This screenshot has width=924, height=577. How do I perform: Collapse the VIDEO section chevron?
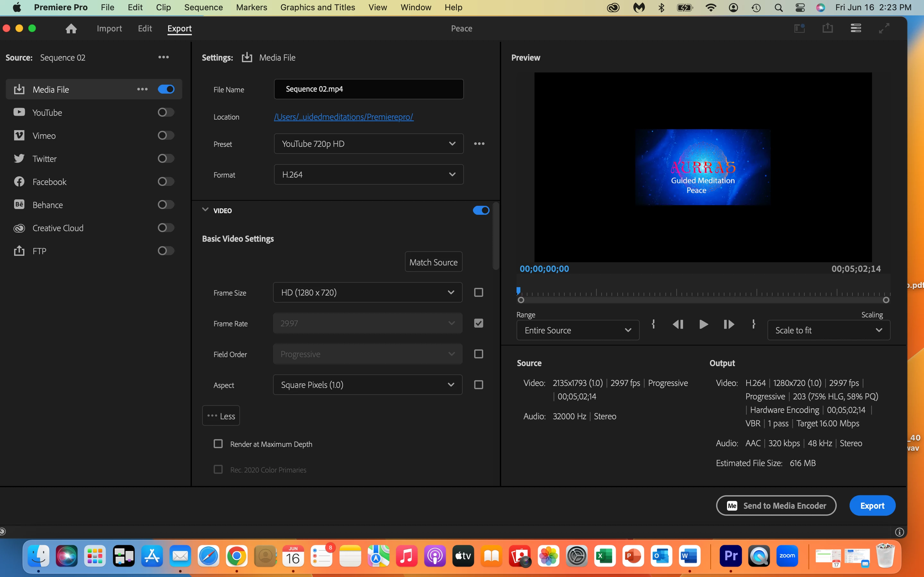205,210
